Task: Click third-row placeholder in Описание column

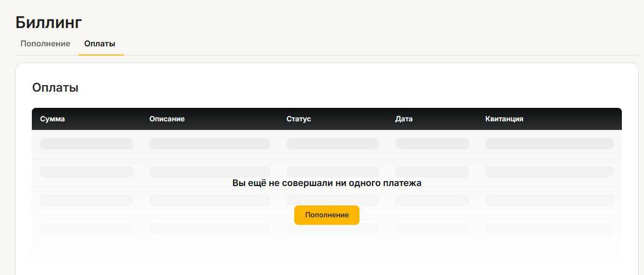Action: pos(209,200)
